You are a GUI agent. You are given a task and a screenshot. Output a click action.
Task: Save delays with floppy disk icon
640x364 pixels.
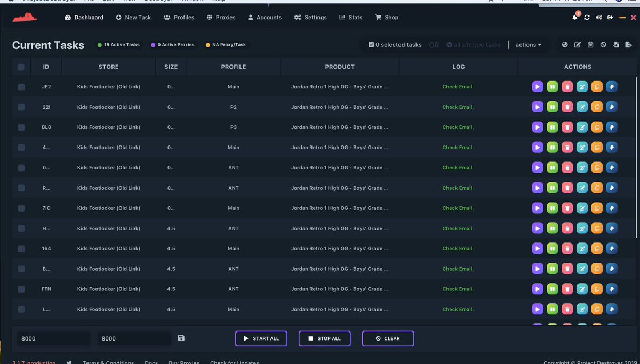181,338
